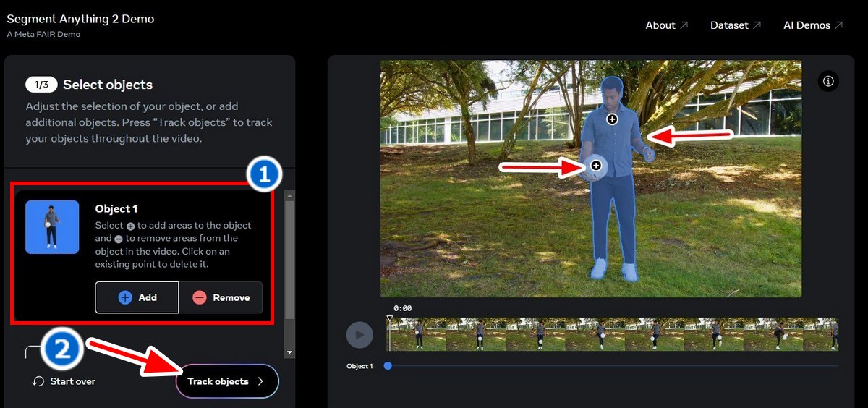
Task: Click the arrow icon beside Dataset
Action: 757,25
